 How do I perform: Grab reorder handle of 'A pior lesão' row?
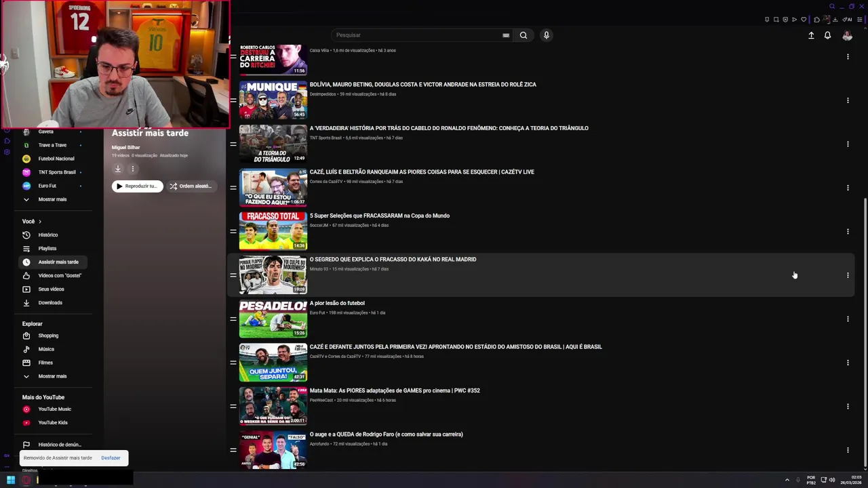(x=233, y=319)
